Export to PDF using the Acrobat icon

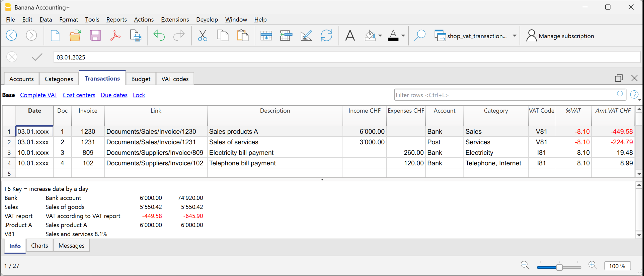[115, 36]
